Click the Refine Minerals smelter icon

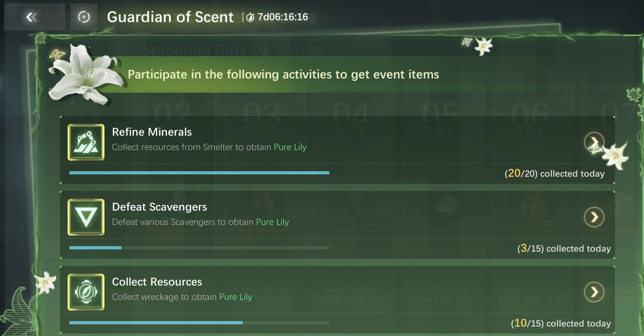[86, 142]
